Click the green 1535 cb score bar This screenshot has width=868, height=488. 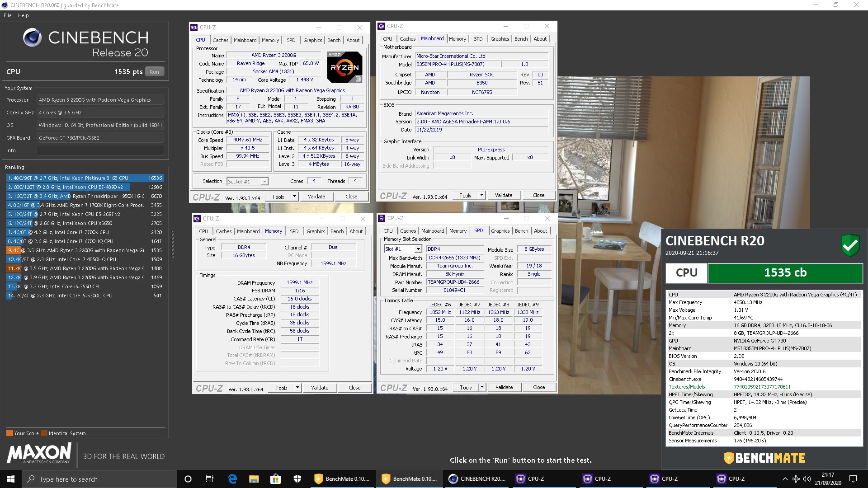[x=785, y=273]
